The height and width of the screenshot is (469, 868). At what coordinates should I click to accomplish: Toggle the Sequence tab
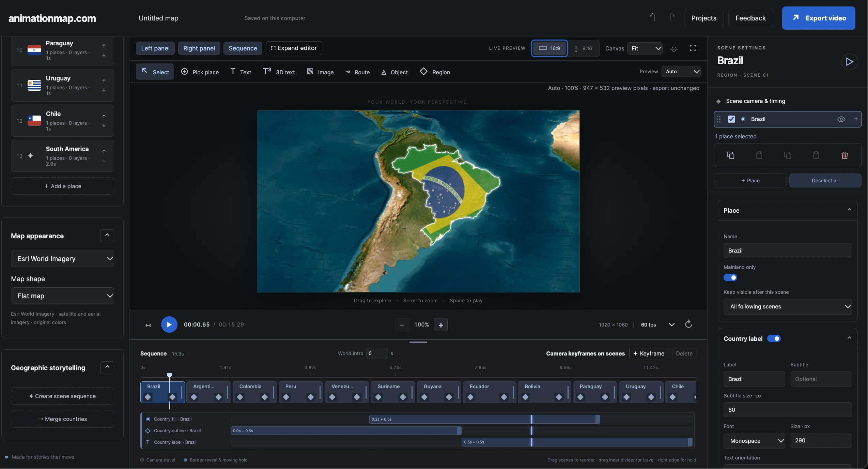(x=243, y=48)
